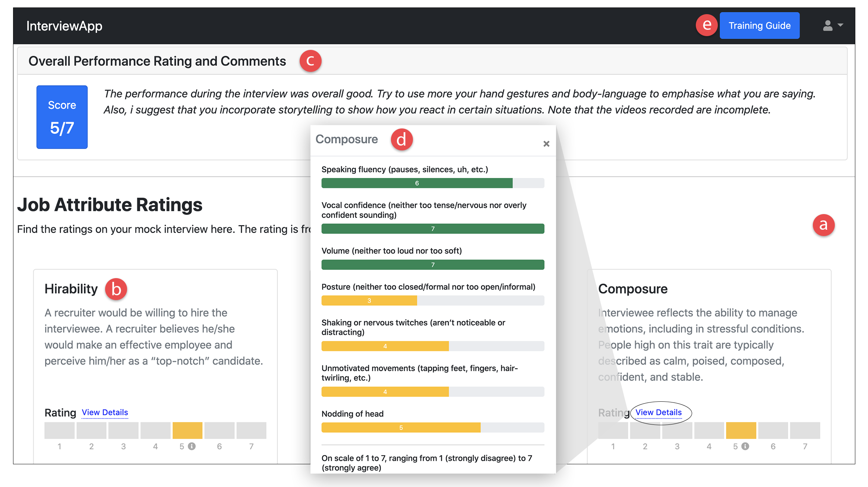Screen dimensions: 868x487
Task: Click the Speaking fluency green progress bar
Action: click(417, 183)
